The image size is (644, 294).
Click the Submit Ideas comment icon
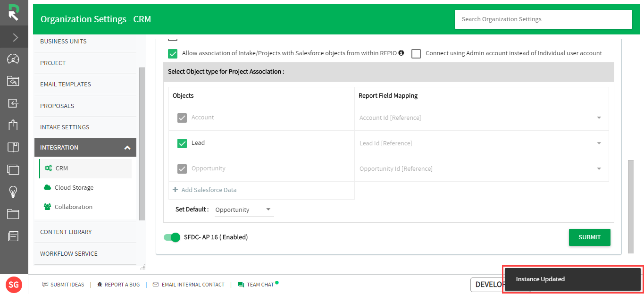click(x=45, y=285)
